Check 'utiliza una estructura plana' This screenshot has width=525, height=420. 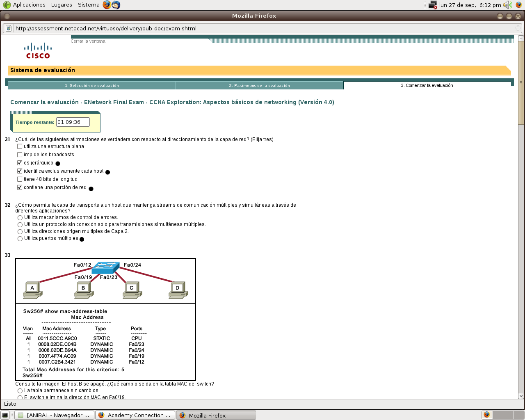[20, 146]
